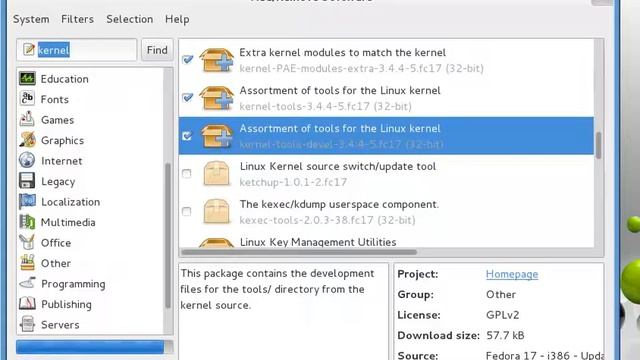Open the Selection menu

coord(129,19)
